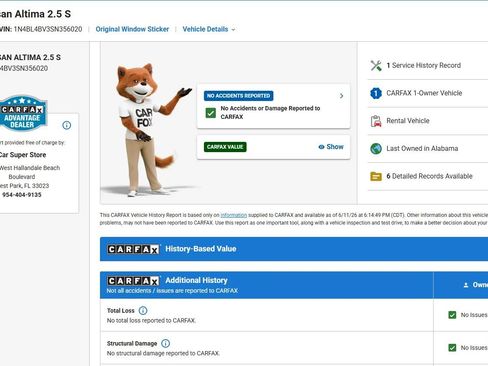Open 1 Service History Record
The image size is (488, 366).
[423, 66]
